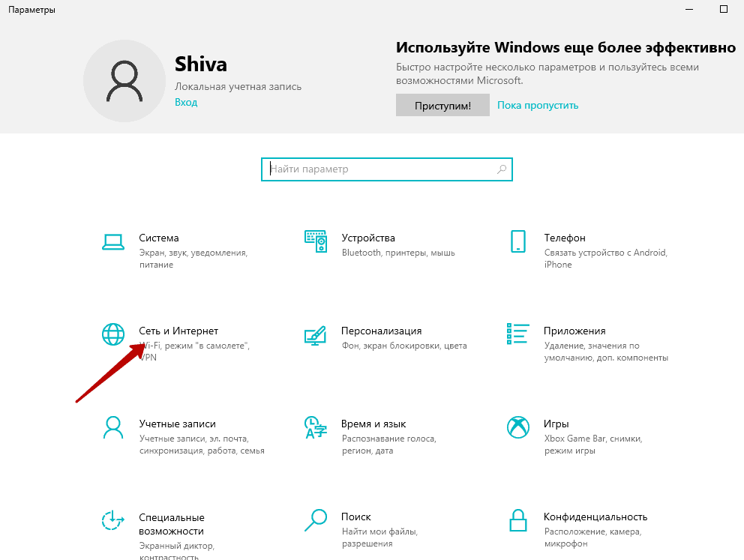Open the Конфиденциальность padlock icon
The height and width of the screenshot is (560, 744).
[x=518, y=520]
